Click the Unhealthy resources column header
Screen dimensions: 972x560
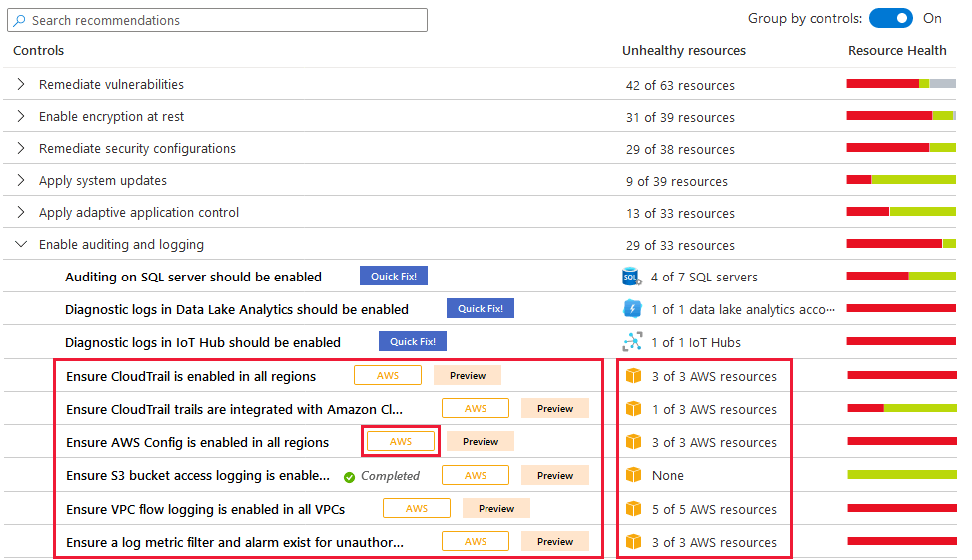pos(684,50)
